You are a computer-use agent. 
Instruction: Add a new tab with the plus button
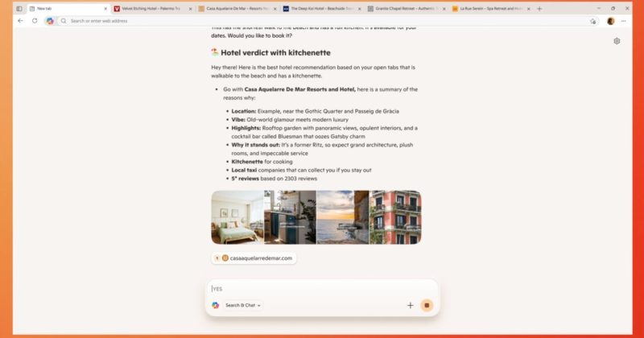point(539,8)
